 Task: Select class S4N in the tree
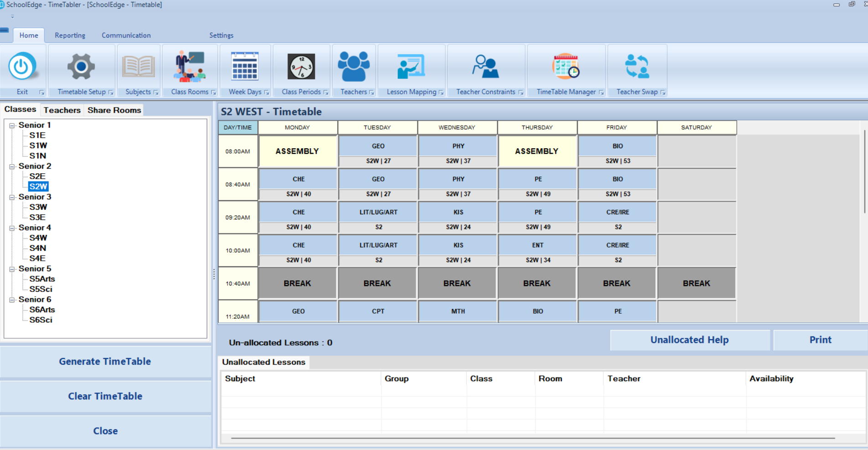(x=38, y=248)
